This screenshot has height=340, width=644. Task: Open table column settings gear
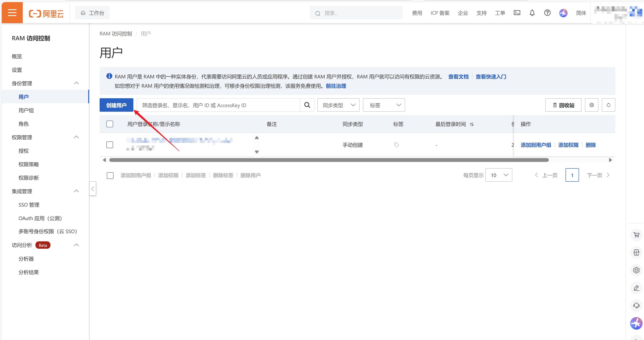coord(591,105)
